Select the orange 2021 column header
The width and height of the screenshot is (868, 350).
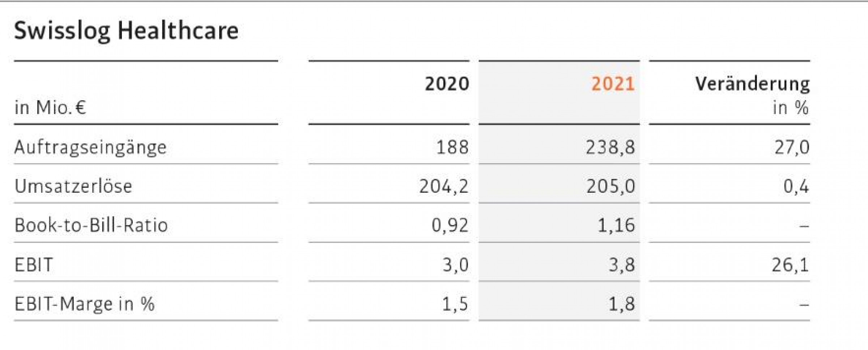coord(613,84)
